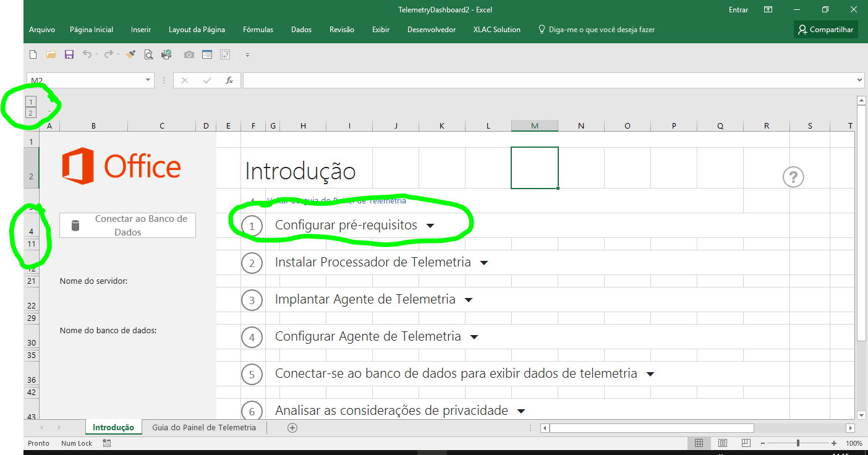Open the Fórmulas ribbon tab
Image resolution: width=868 pixels, height=455 pixels.
tap(258, 30)
